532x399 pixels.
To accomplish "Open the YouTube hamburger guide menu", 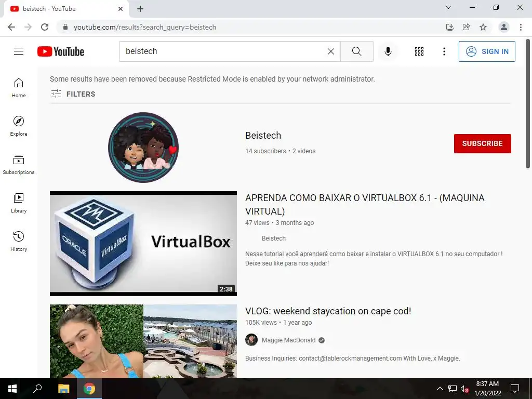I will (19, 51).
